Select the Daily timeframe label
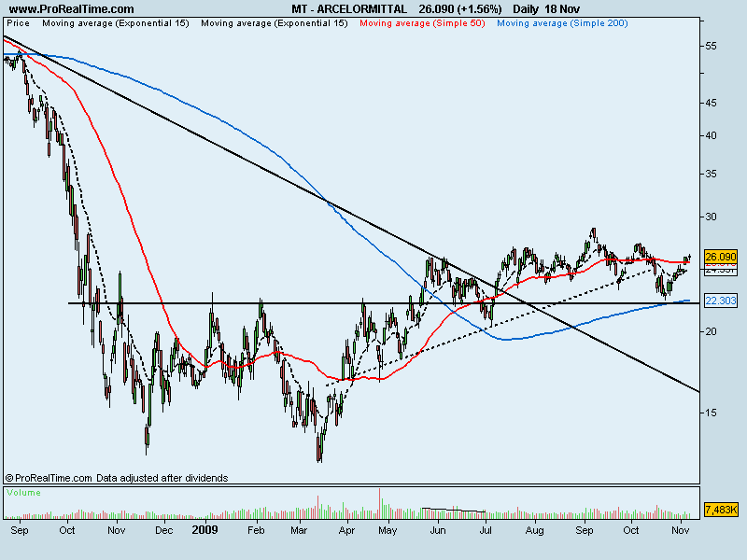747x560 pixels. [x=526, y=9]
